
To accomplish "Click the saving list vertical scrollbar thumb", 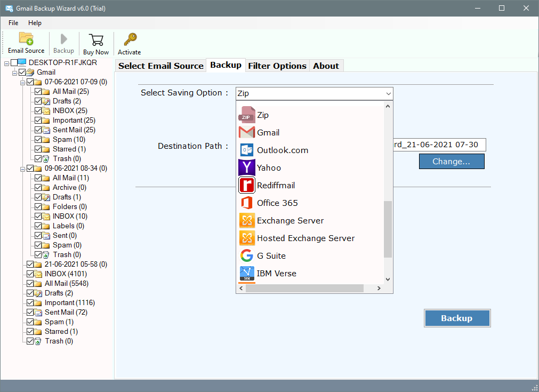I will click(x=388, y=229).
